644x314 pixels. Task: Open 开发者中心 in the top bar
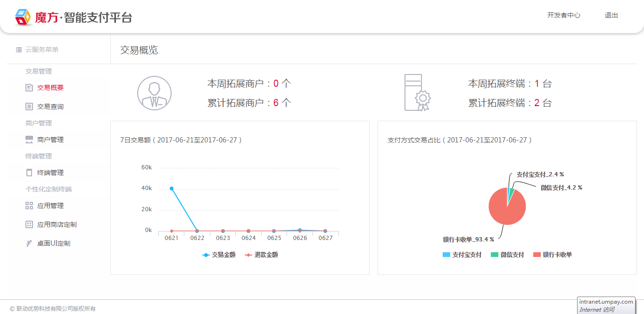tap(563, 15)
